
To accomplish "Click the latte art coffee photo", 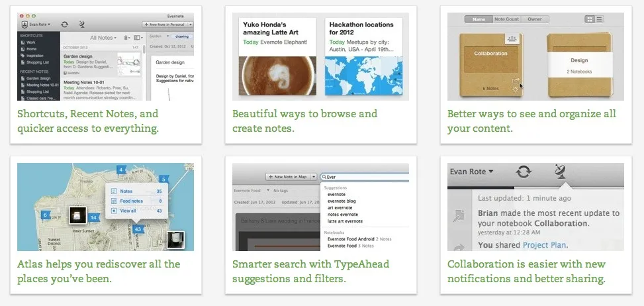I will (x=277, y=76).
